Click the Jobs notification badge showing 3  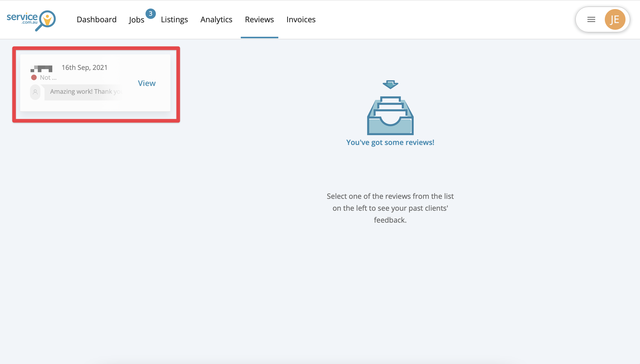pos(150,14)
